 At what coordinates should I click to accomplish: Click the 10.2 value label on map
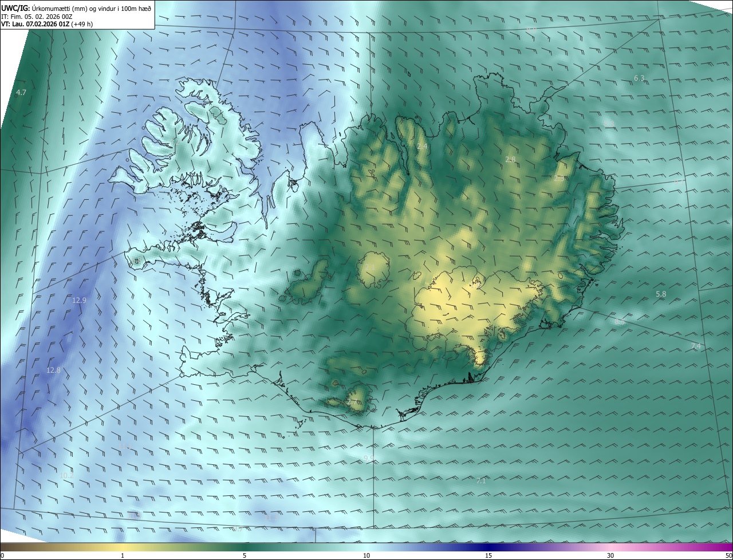click(x=66, y=475)
